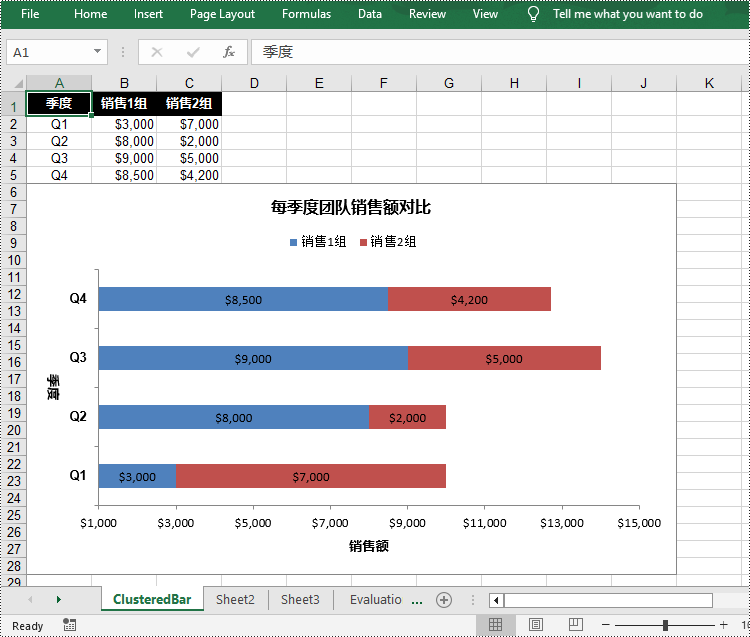Open the Data ribbon tab
The width and height of the screenshot is (750, 637).
click(370, 14)
